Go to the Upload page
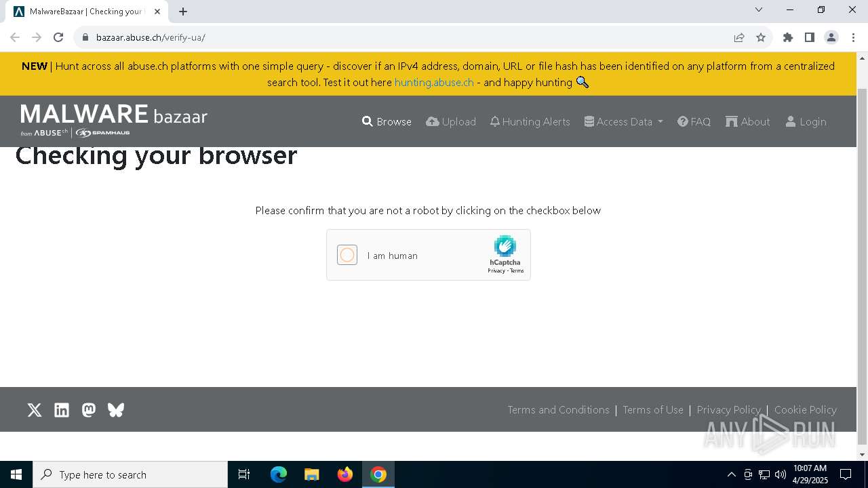This screenshot has height=488, width=868. [x=451, y=121]
